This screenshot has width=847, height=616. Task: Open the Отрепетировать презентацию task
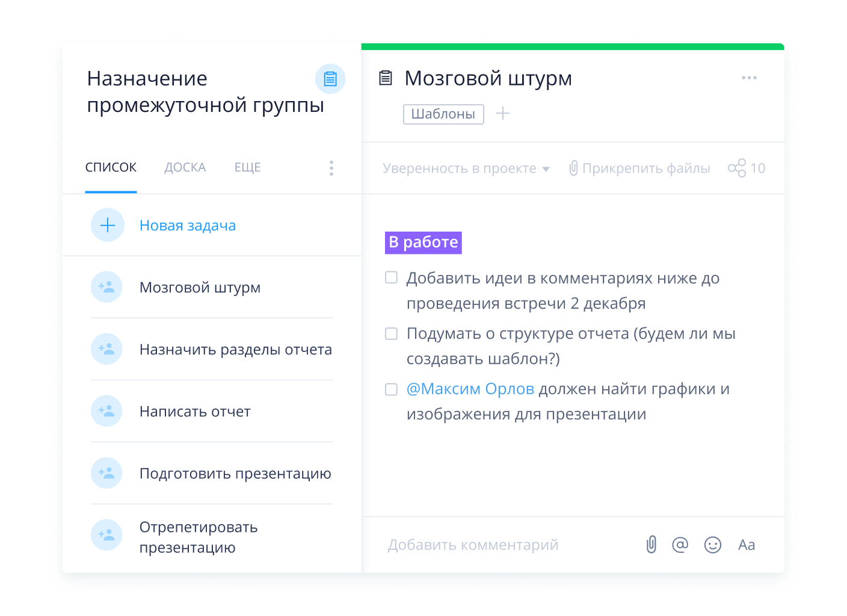pos(199,537)
